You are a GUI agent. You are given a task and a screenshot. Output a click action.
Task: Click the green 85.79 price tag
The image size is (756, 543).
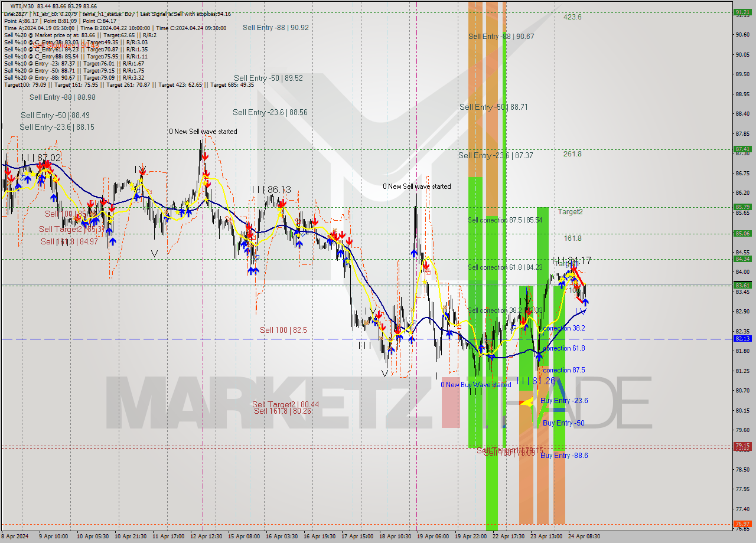[742, 207]
